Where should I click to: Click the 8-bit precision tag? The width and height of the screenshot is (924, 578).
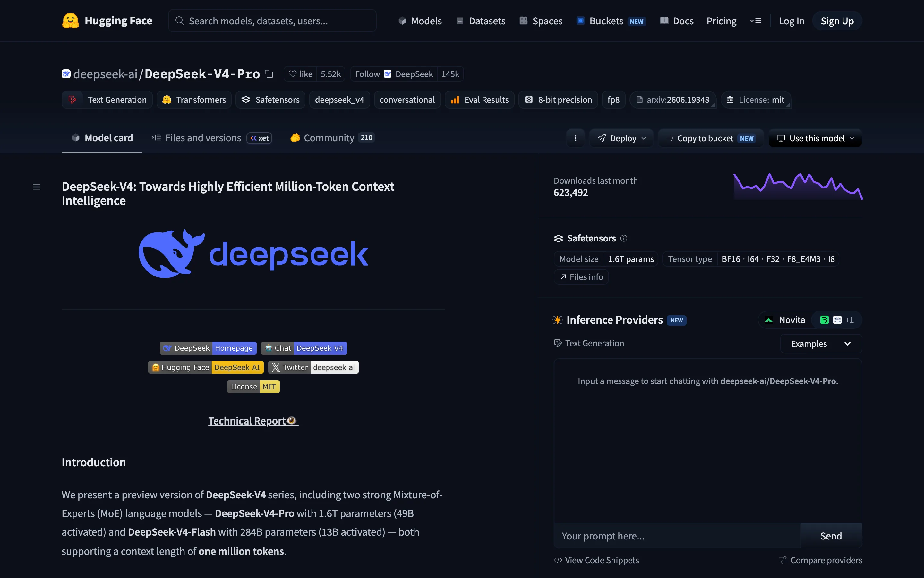coord(558,100)
